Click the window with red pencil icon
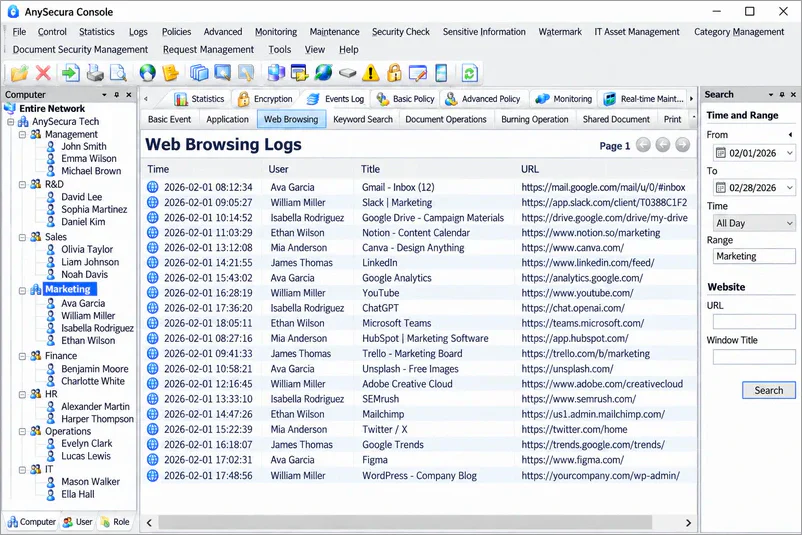802x535 pixels. (418, 73)
